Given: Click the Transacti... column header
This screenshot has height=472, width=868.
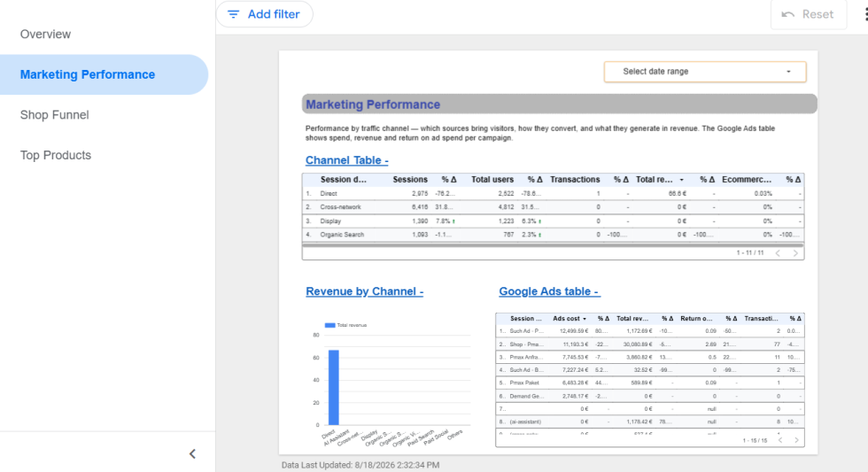Looking at the screenshot, I should click(761, 319).
